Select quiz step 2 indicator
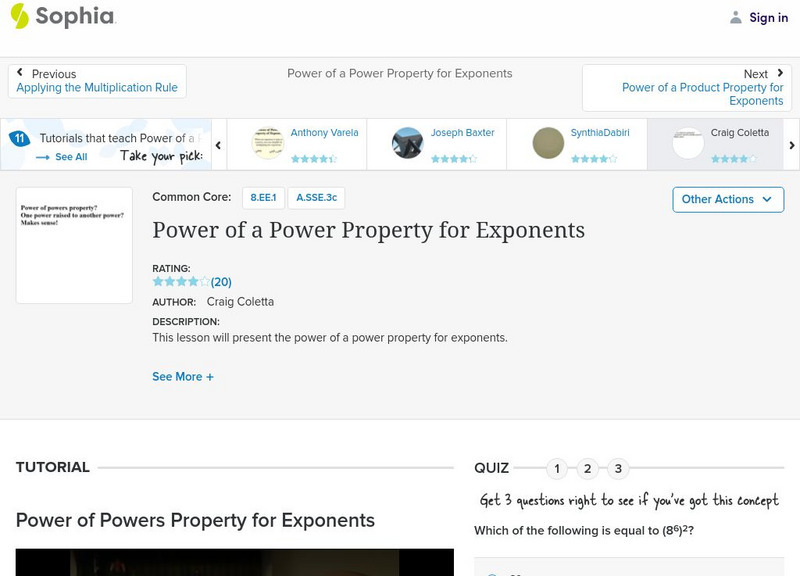Image resolution: width=800 pixels, height=576 pixels. coord(587,466)
